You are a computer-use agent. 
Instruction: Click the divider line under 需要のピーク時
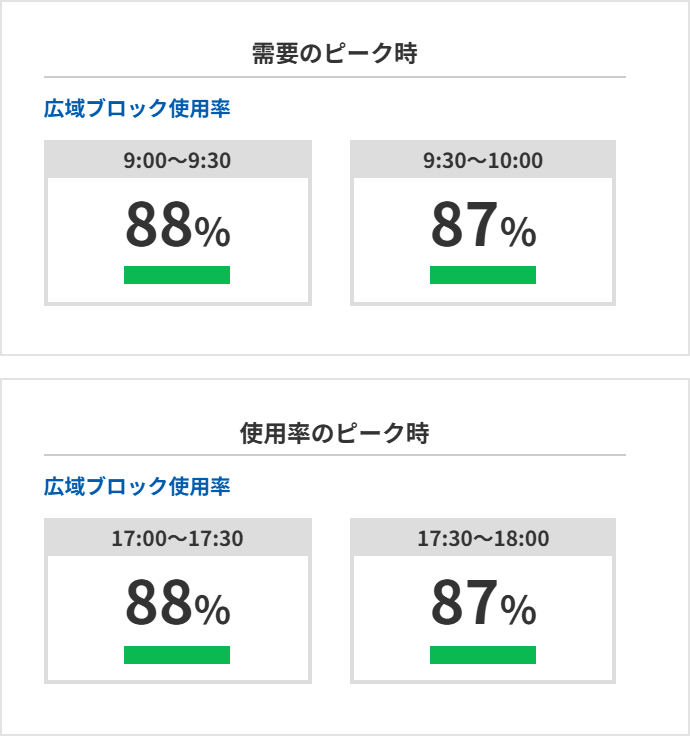[335, 77]
